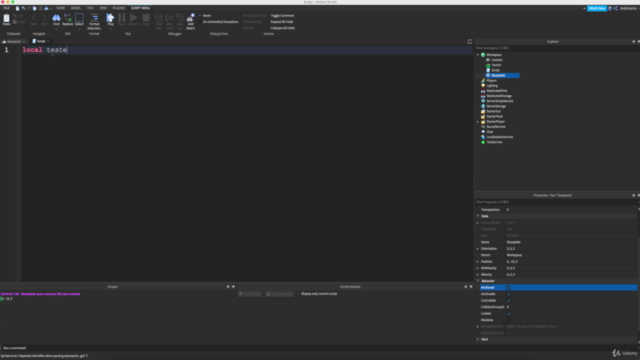Toggle Display only current script checkbox
Viewport: 640px width, 360px height.
pos(298,294)
